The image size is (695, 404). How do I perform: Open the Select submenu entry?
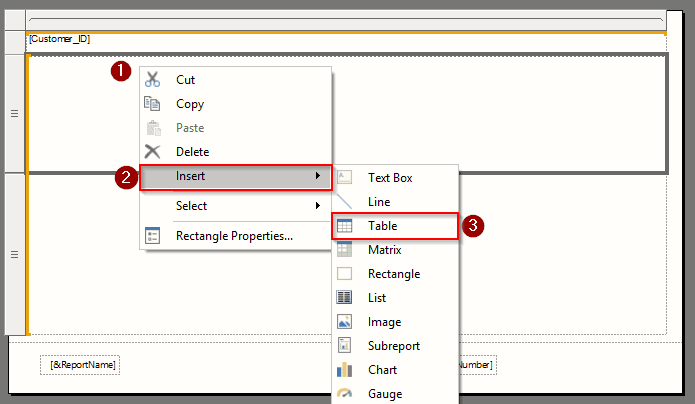tap(236, 206)
